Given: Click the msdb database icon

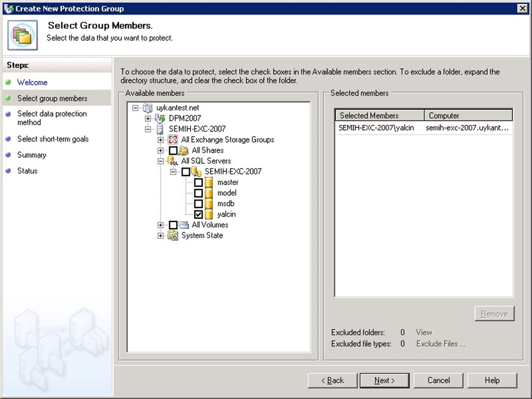Looking at the screenshot, I should pos(209,204).
